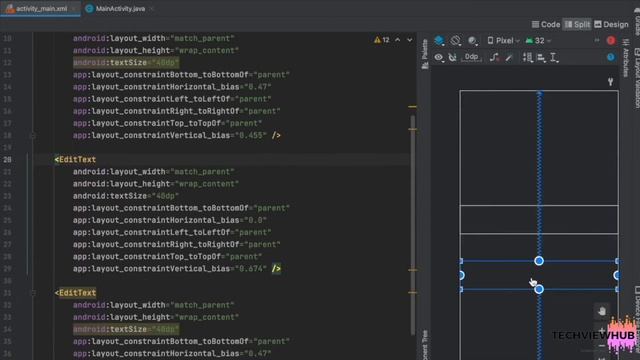The image size is (640, 360).
Task: Select the Split view mode
Action: pos(577,24)
